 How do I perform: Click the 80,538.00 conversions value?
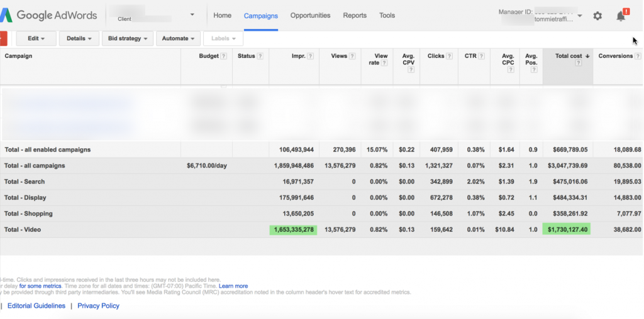[x=627, y=166]
